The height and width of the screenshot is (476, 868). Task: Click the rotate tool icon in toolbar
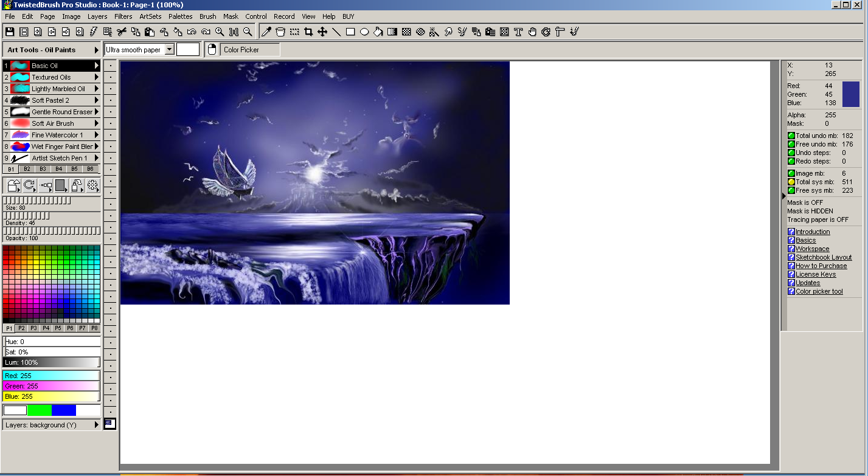(546, 32)
